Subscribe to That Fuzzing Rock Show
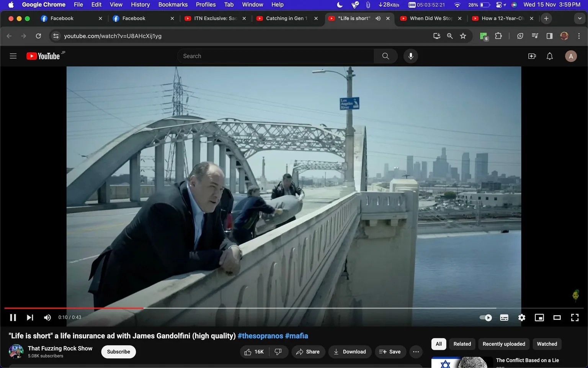This screenshot has height=368, width=588. 118,352
